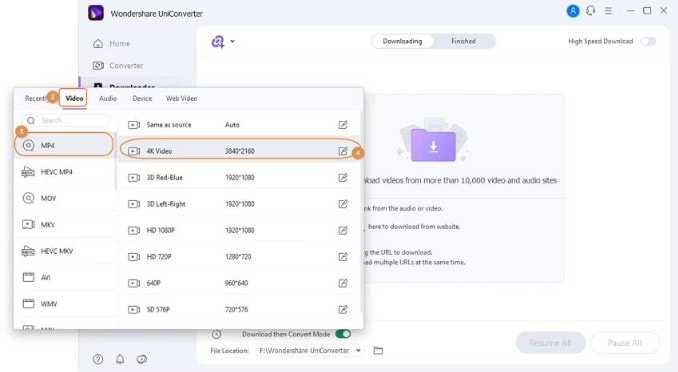Image resolution: width=678 pixels, height=372 pixels.
Task: Click the Wondershare UniConverter logo icon
Action: point(96,13)
